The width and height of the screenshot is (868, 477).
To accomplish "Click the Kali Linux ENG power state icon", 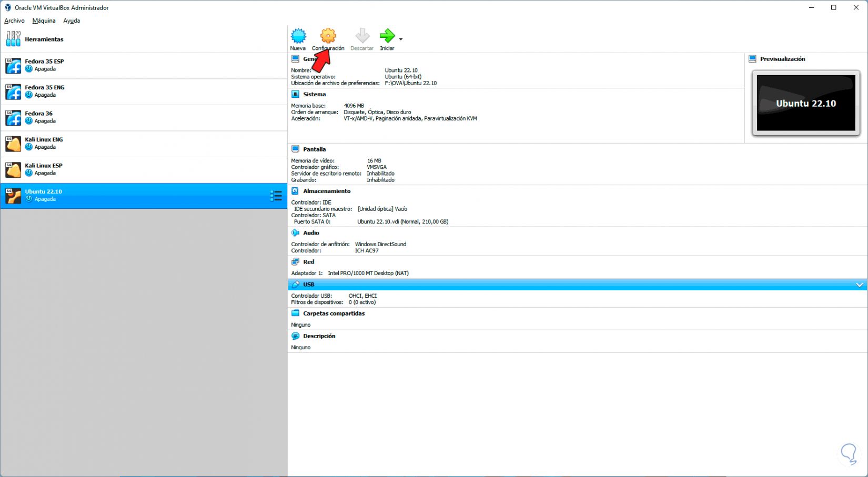I will tap(29, 147).
